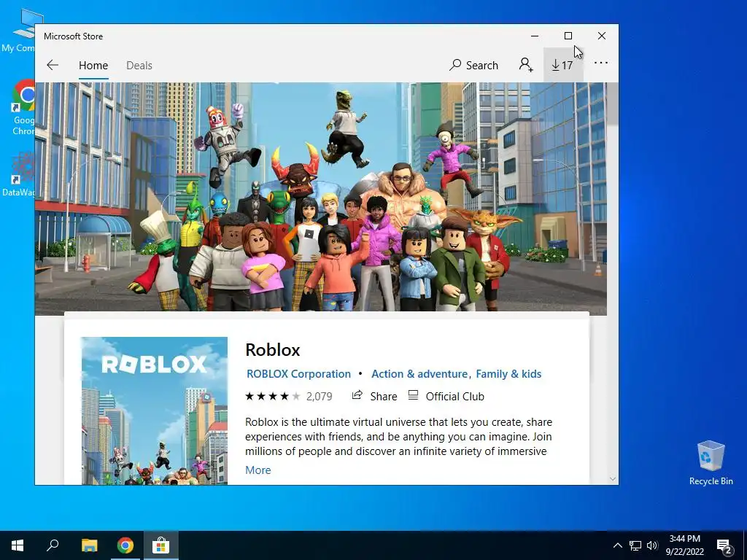Select the Recycle Bin desktop icon
The height and width of the screenshot is (560, 747).
711,463
